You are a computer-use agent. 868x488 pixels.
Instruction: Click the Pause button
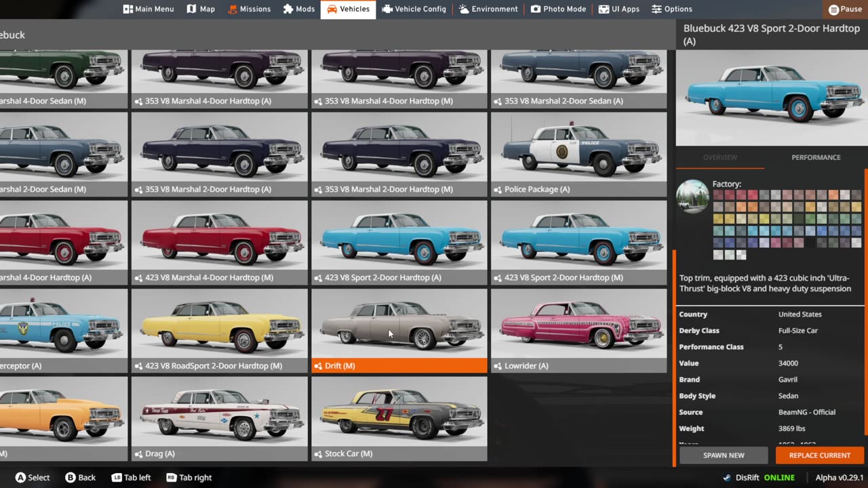(x=845, y=9)
